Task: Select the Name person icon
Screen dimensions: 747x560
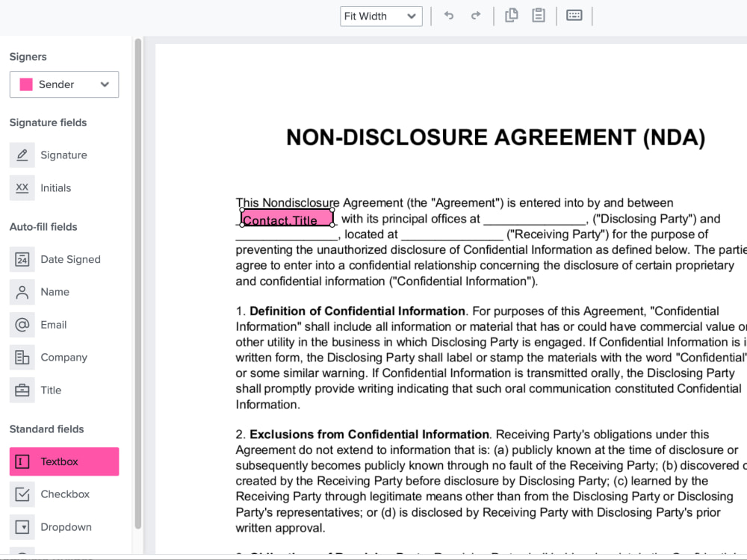Action: (x=22, y=292)
